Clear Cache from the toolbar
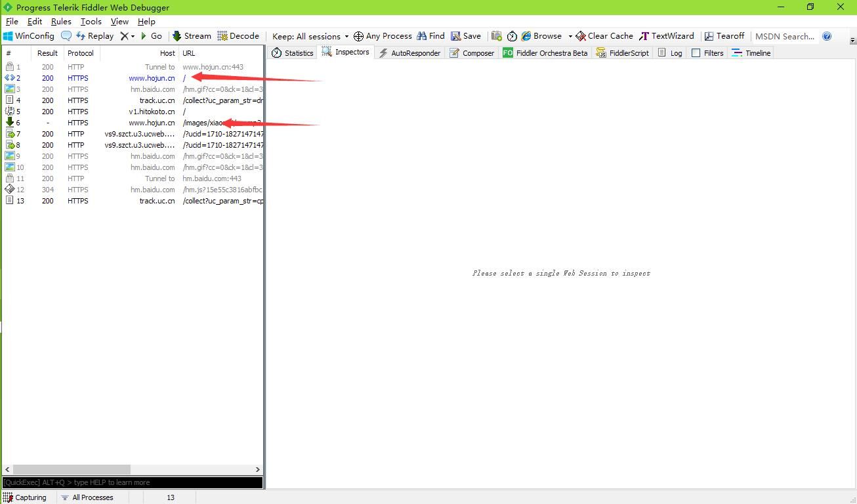The height and width of the screenshot is (504, 857). (x=604, y=36)
